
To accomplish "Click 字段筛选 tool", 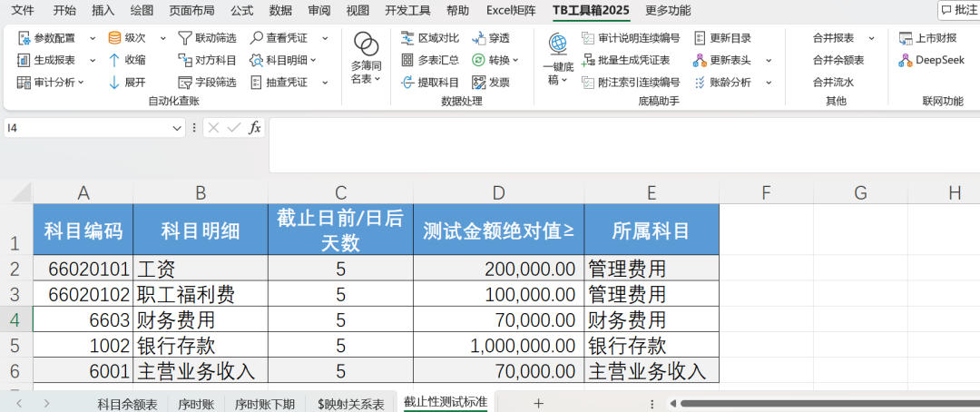I will point(208,82).
